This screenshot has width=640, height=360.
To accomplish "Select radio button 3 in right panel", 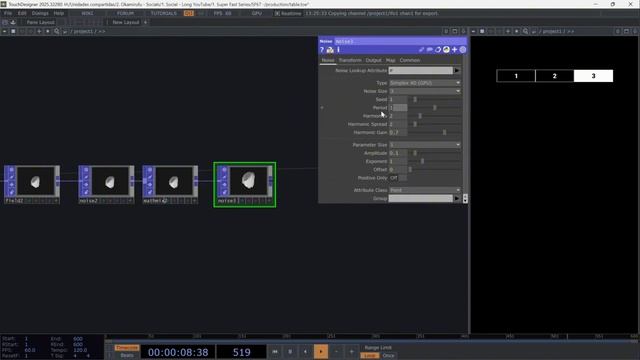I will 593,76.
